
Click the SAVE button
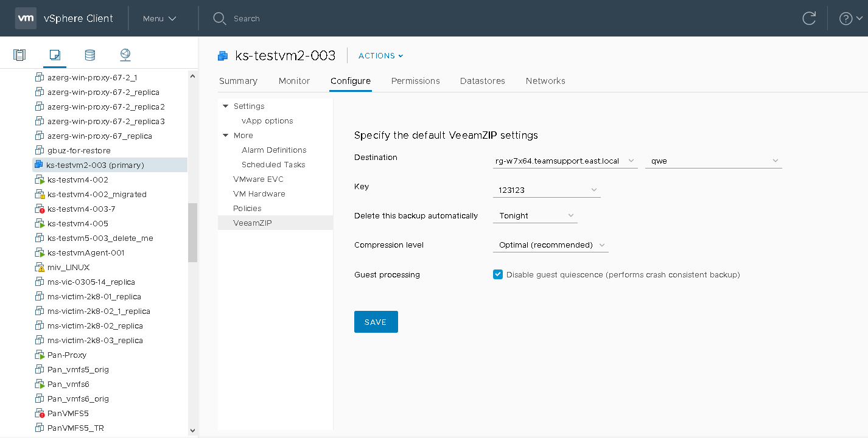pyautogui.click(x=376, y=322)
